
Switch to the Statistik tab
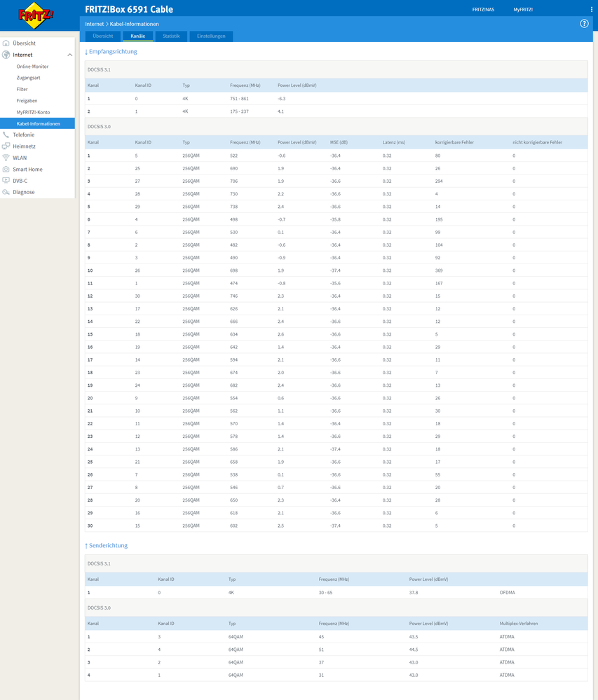pos(171,36)
